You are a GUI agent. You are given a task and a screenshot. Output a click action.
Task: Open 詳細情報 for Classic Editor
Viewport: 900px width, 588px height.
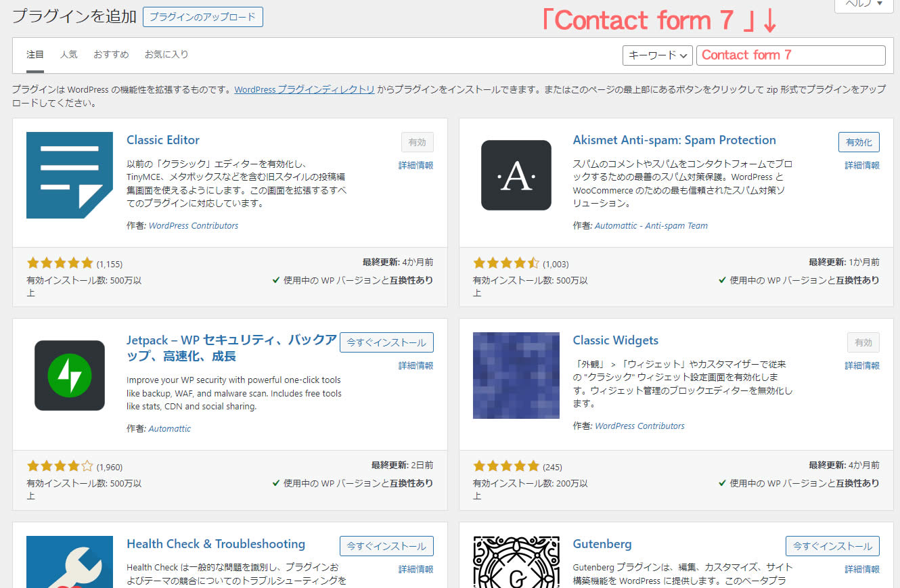tap(416, 165)
